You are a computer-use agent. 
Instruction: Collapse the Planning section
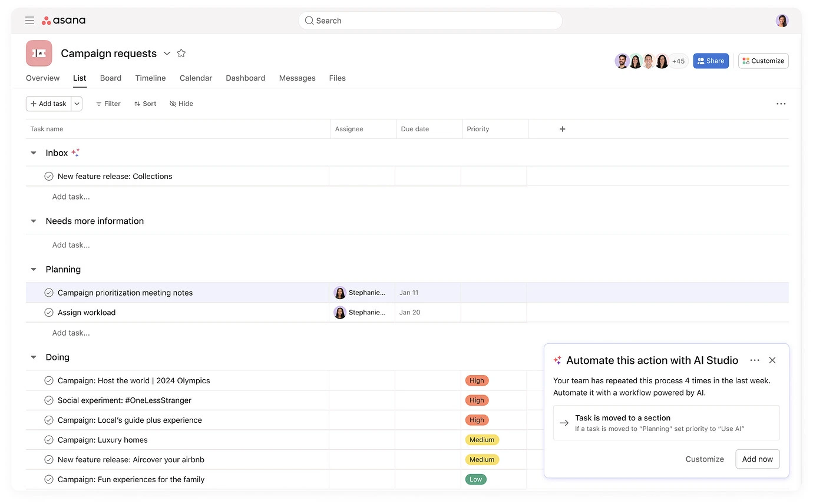point(34,269)
